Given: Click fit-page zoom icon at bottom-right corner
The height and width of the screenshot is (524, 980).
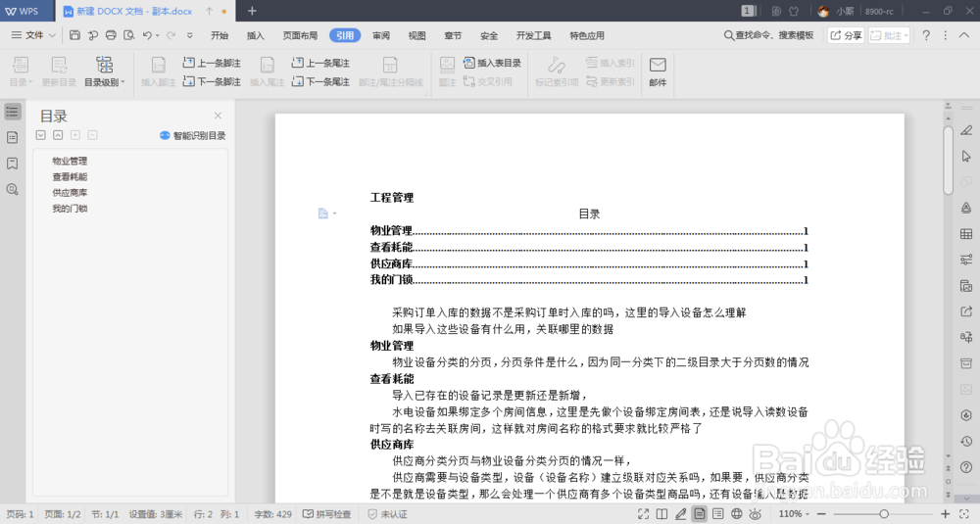Looking at the screenshot, I should (x=964, y=514).
